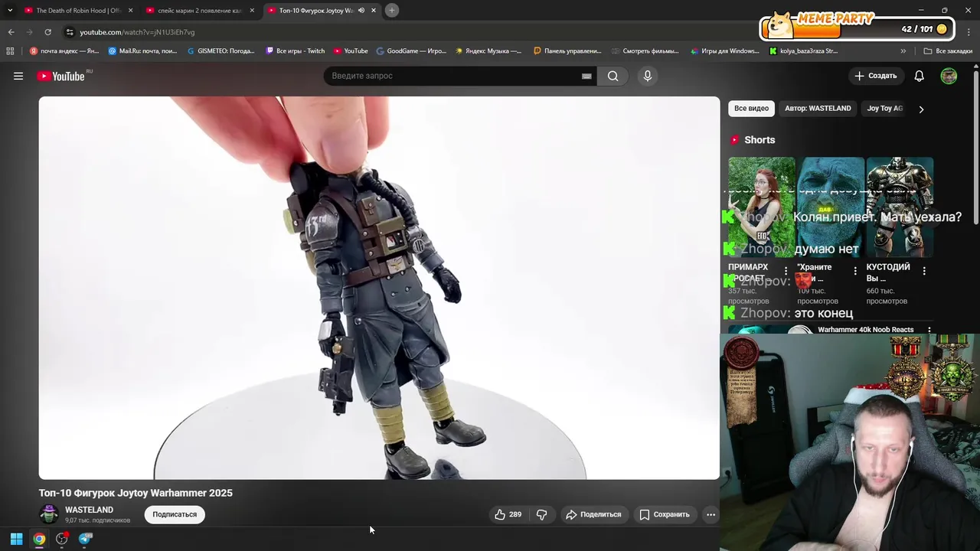Open the GISMETEO bookmark

pyautogui.click(x=220, y=51)
